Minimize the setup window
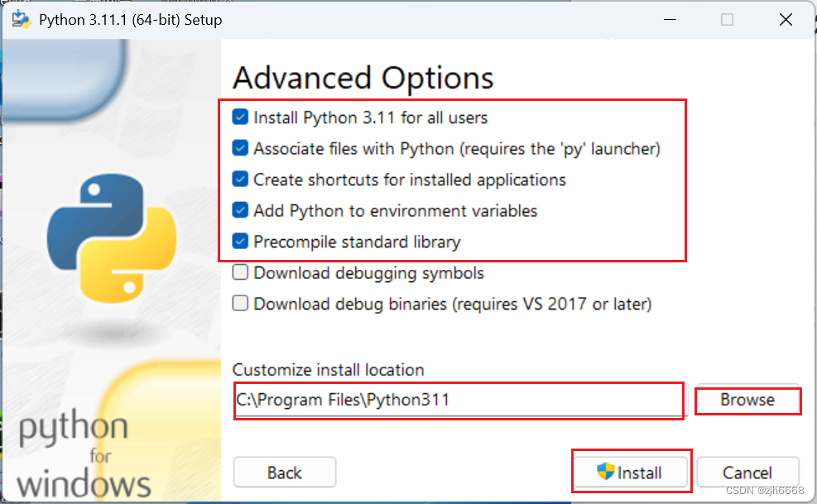This screenshot has width=817, height=504. point(670,18)
